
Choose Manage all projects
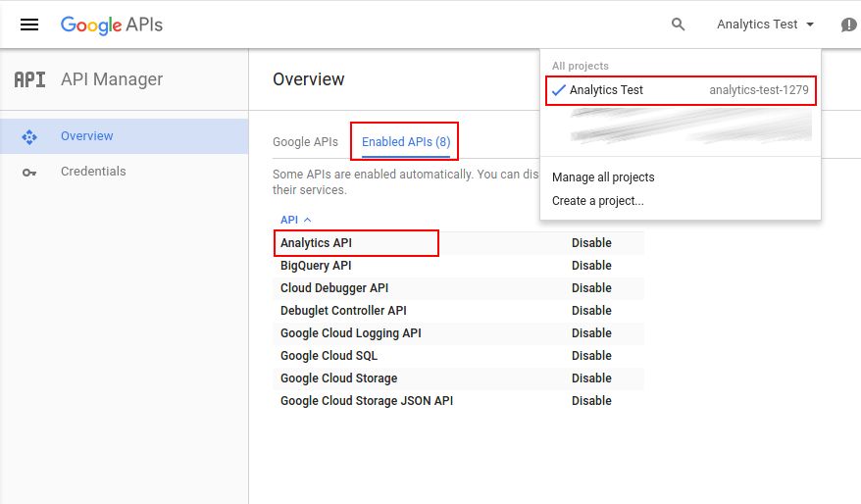tap(603, 177)
